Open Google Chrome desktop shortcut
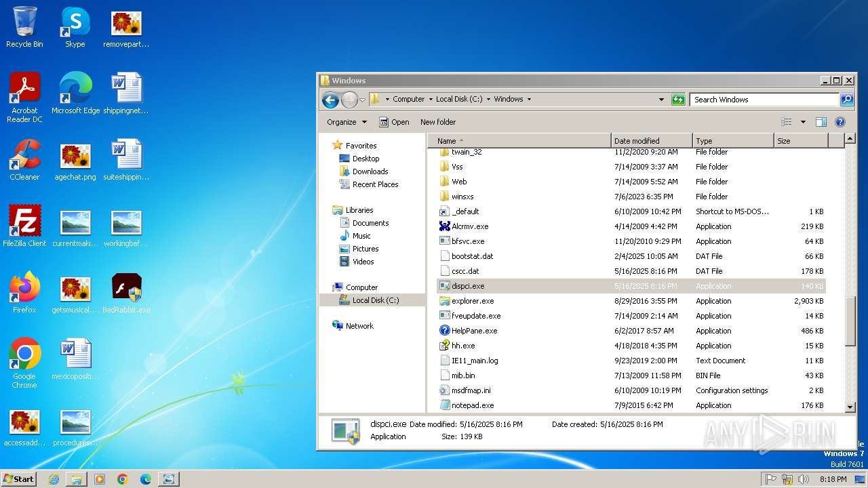The height and width of the screenshot is (488, 868). pyautogui.click(x=24, y=363)
